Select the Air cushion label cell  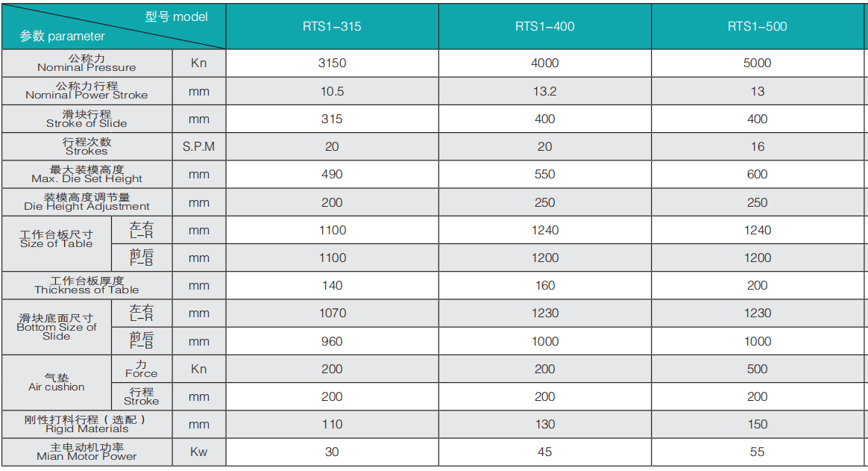57,382
